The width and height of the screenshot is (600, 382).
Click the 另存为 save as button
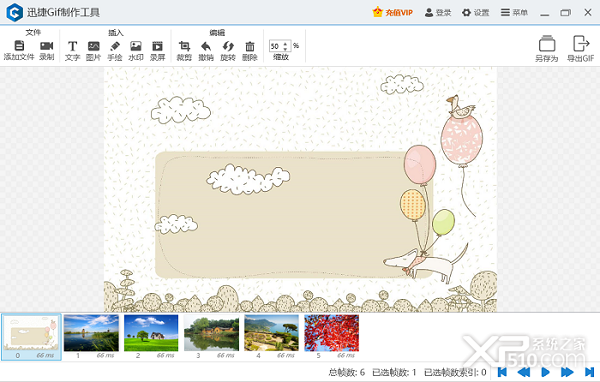[547, 49]
